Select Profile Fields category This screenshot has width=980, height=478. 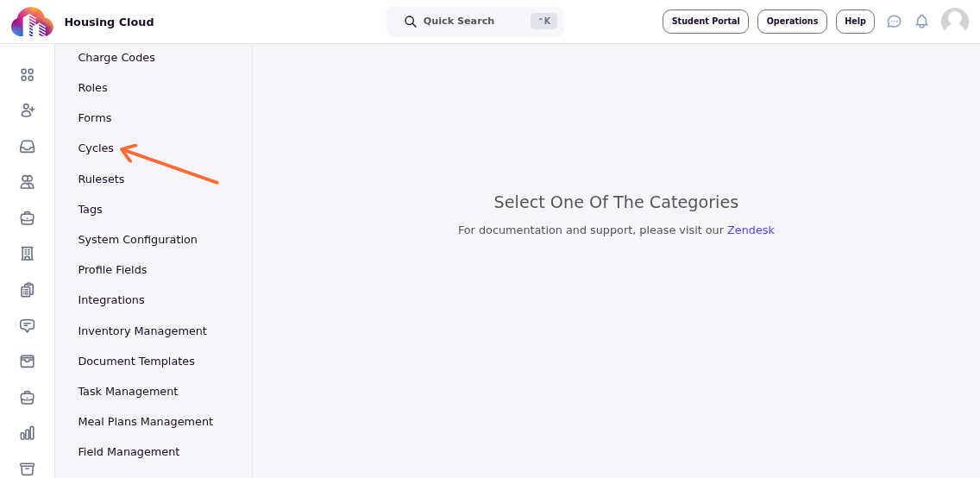pos(112,270)
